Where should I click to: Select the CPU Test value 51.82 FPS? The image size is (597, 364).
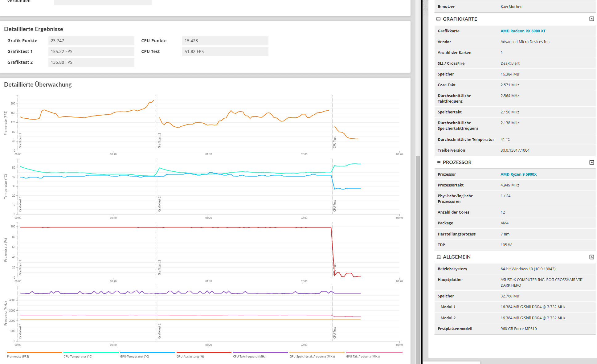coord(225,51)
